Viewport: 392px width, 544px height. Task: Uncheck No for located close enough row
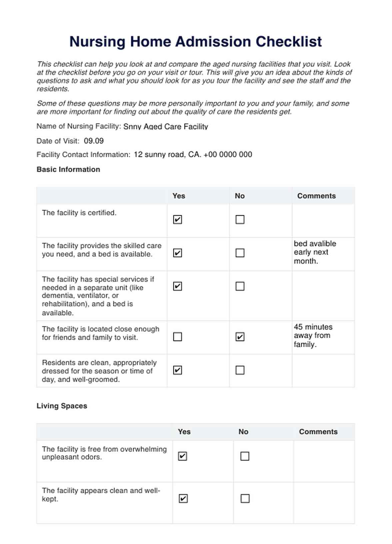point(240,337)
